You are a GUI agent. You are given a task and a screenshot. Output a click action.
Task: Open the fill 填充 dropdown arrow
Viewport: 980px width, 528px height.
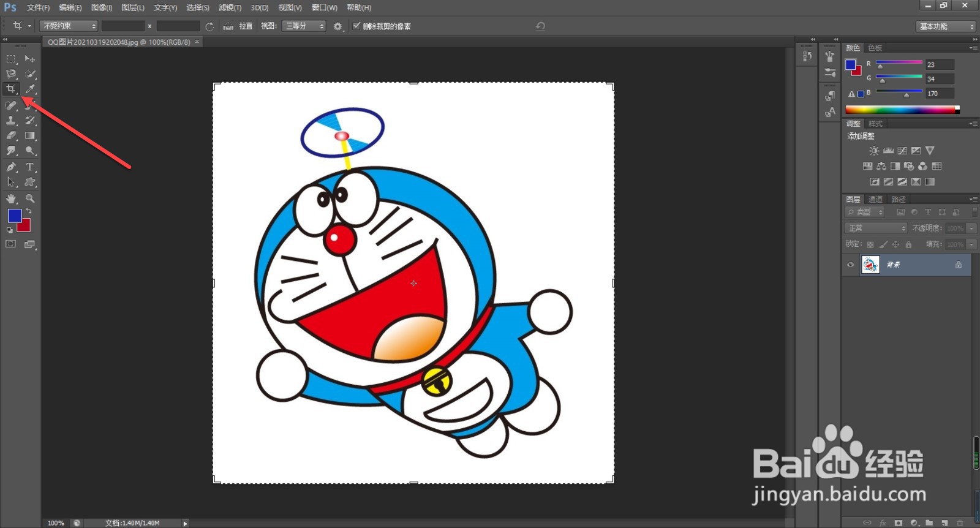click(x=971, y=244)
